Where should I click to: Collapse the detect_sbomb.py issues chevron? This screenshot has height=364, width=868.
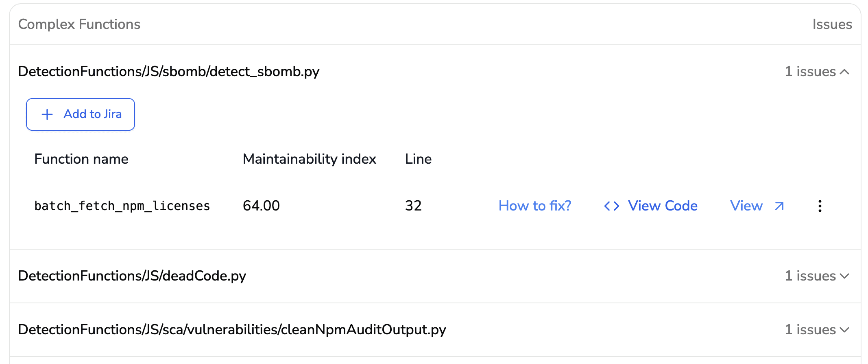click(845, 72)
